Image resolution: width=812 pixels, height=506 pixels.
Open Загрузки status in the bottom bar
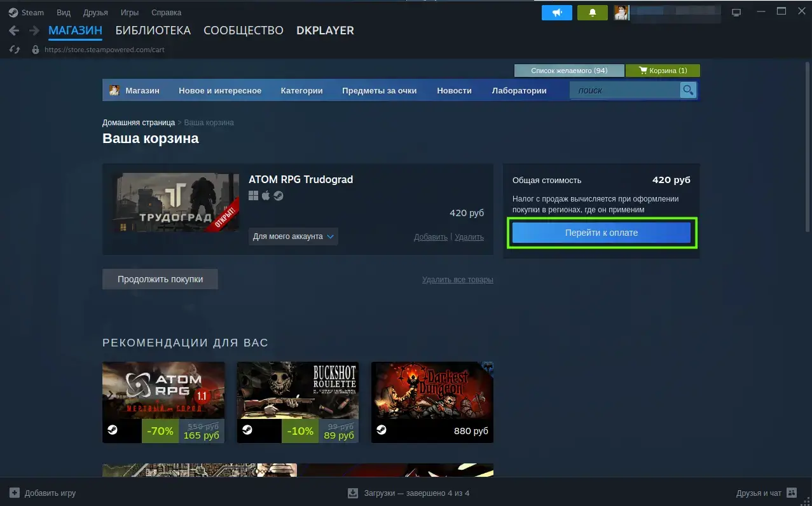[416, 493]
